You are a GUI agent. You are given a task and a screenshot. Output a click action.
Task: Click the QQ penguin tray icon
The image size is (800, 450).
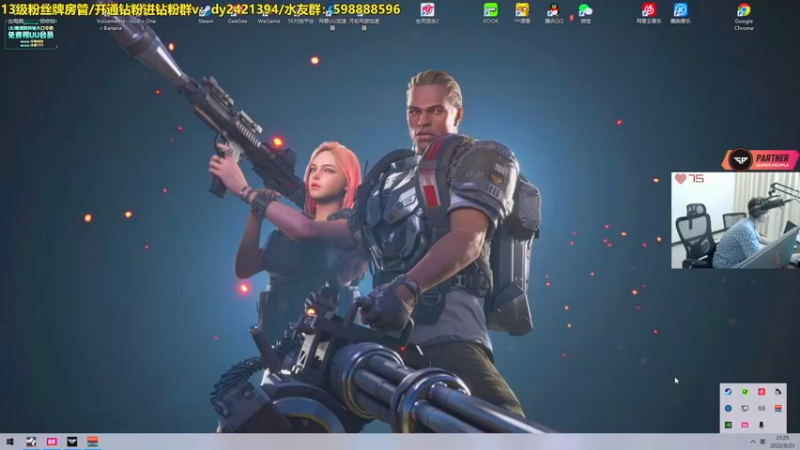pyautogui.click(x=778, y=392)
